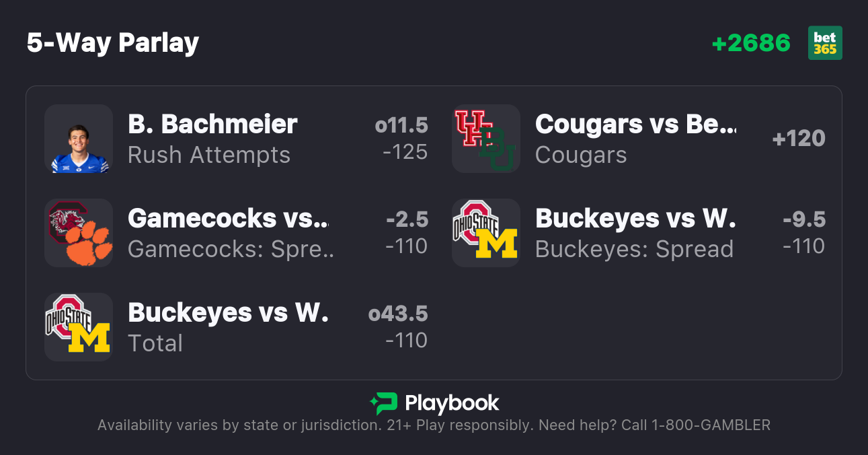Select the o11.5 rush attempts line
Image resolution: width=868 pixels, height=455 pixels.
pos(401,125)
